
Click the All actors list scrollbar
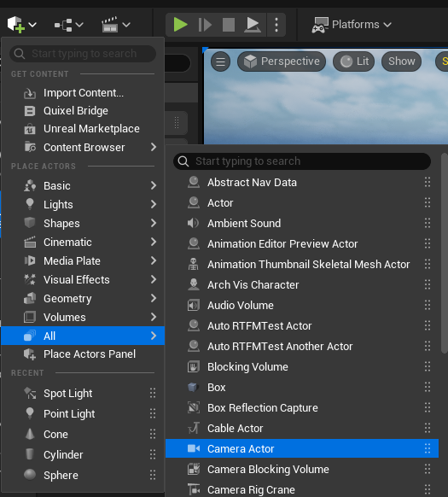[445, 253]
